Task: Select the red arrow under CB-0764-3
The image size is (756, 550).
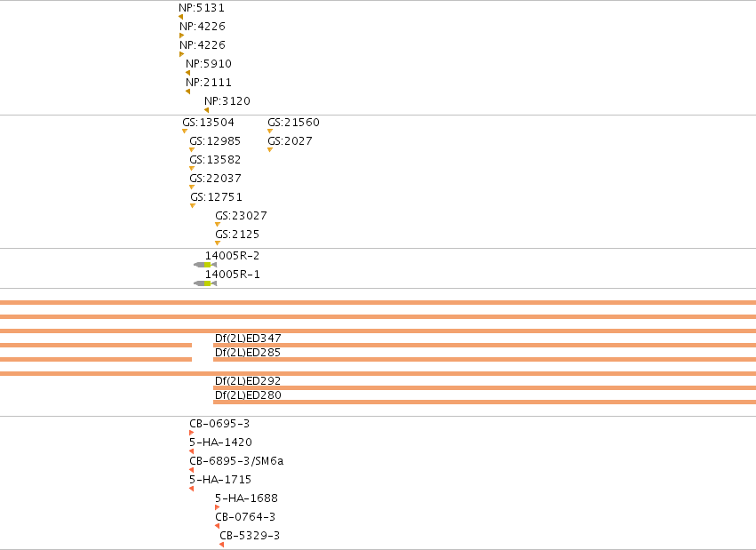Action: (x=218, y=526)
